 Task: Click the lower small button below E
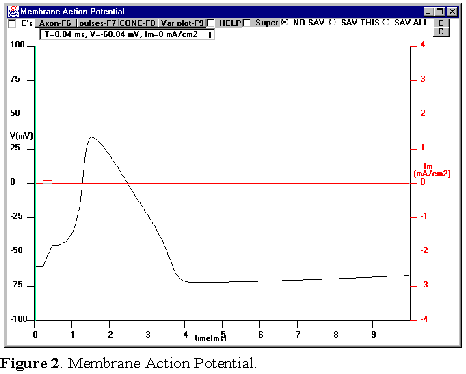click(441, 31)
